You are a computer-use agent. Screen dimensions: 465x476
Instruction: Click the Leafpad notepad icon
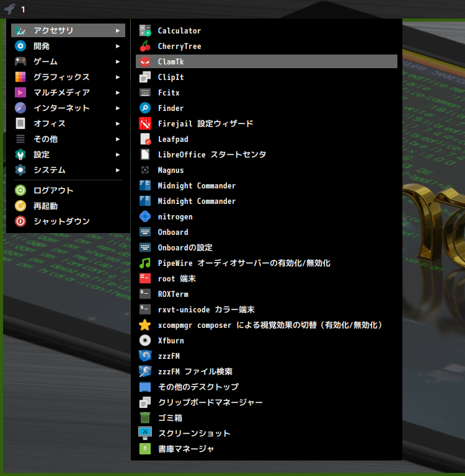click(x=145, y=139)
